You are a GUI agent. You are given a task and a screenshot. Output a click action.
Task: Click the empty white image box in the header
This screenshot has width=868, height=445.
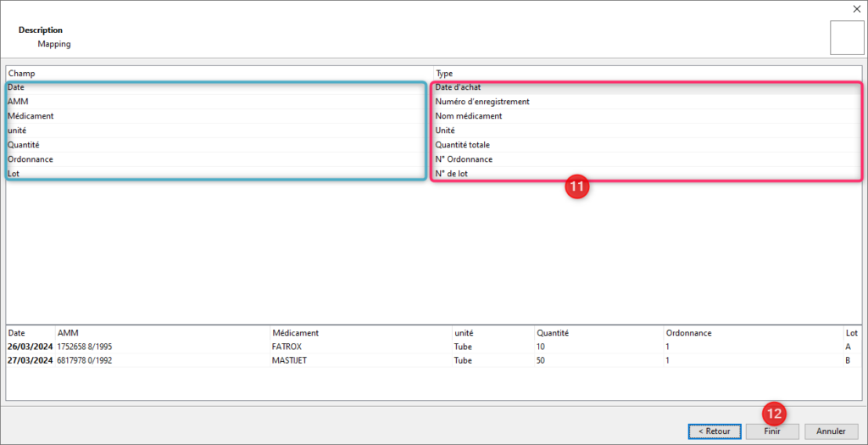coord(846,37)
